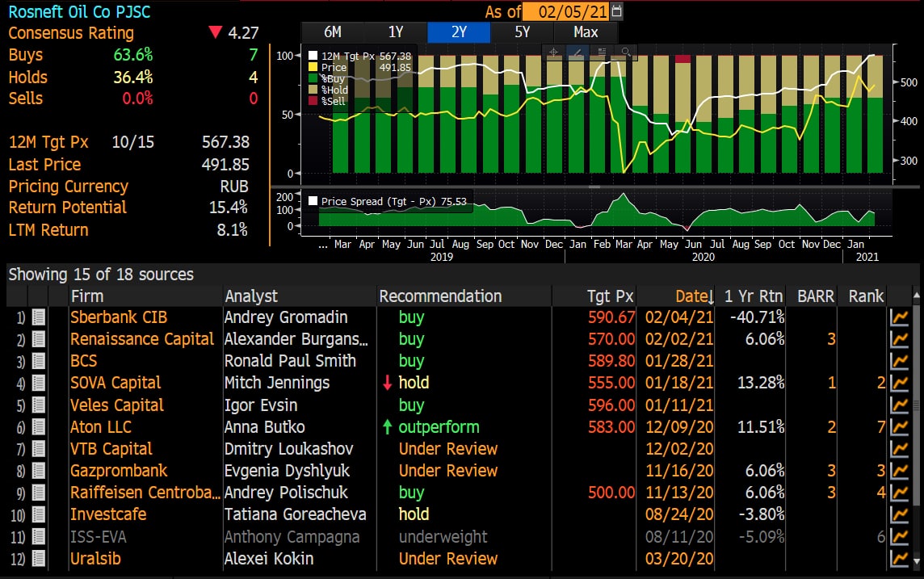Open Uralsib report document icon
The image size is (924, 579).
click(38, 558)
